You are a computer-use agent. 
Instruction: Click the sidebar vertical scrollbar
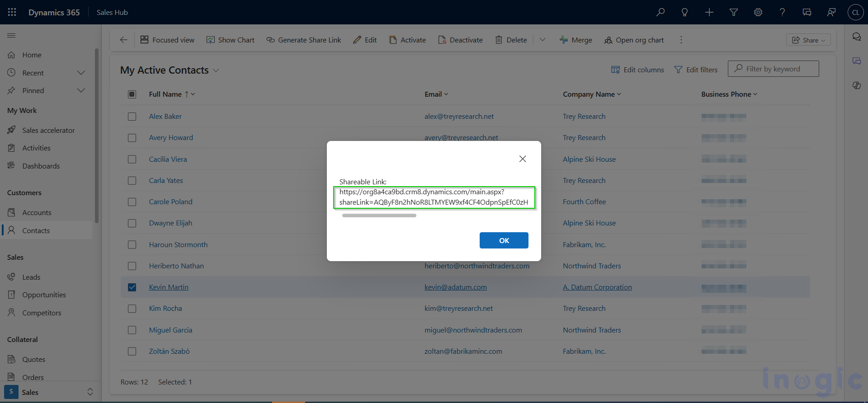coord(96,136)
